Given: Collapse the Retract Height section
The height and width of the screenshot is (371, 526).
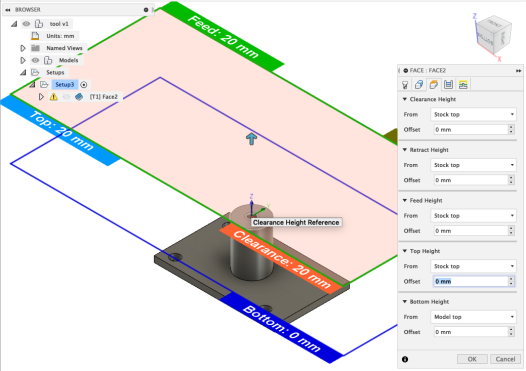Looking at the screenshot, I should click(405, 150).
